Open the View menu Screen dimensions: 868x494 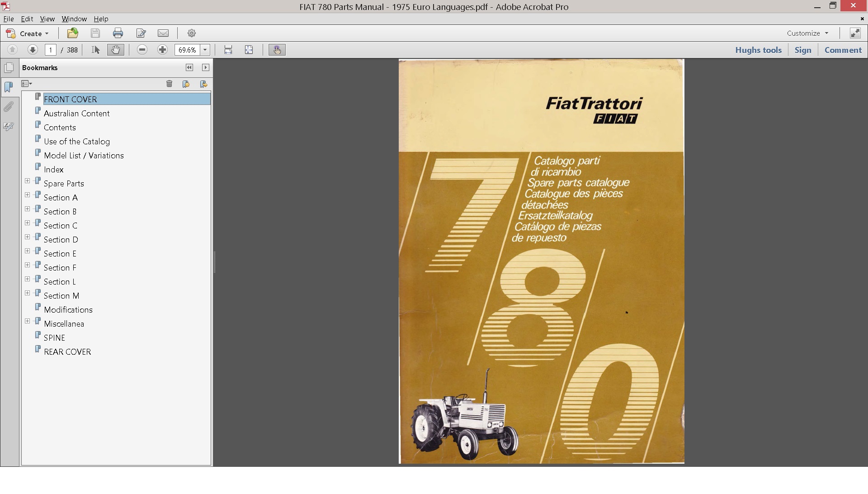coord(47,19)
